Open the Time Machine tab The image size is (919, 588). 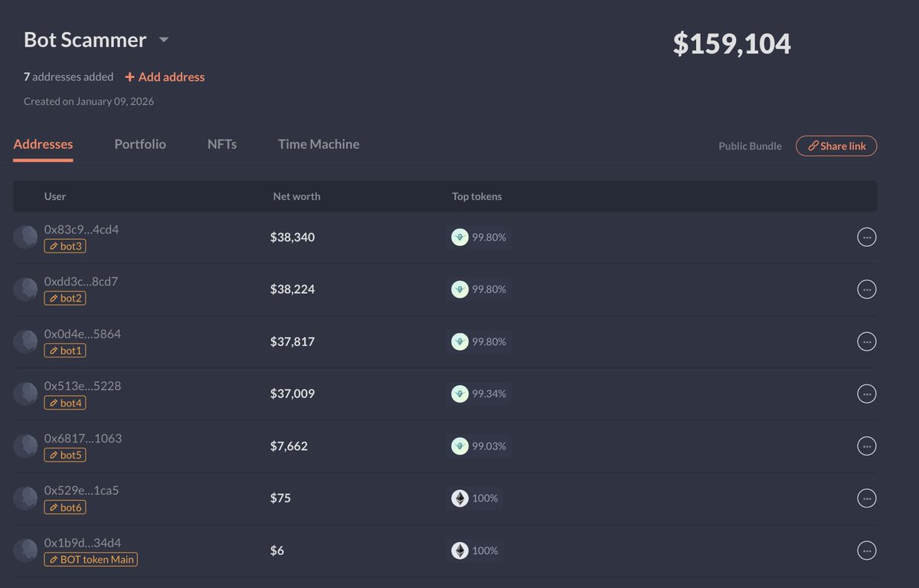[x=319, y=144]
